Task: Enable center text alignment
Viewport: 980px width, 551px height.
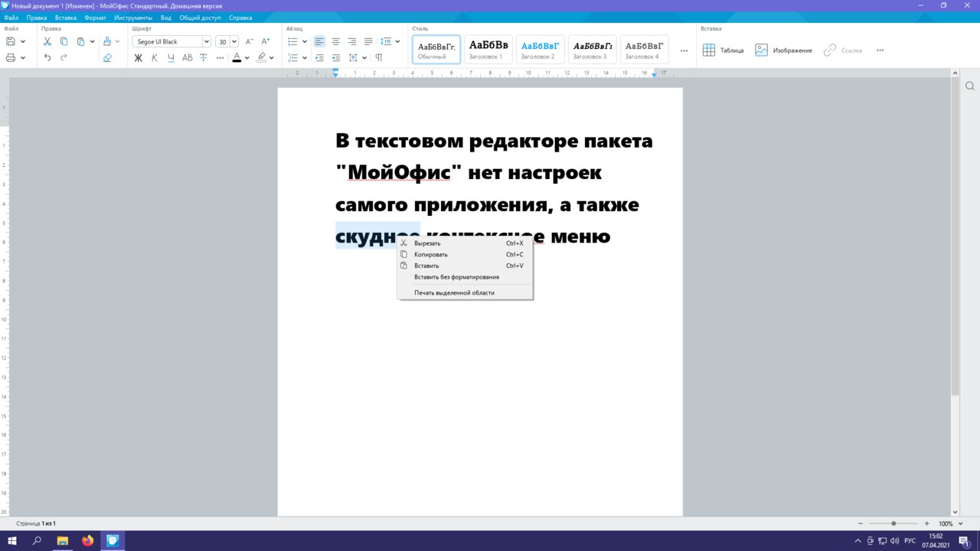Action: (335, 41)
